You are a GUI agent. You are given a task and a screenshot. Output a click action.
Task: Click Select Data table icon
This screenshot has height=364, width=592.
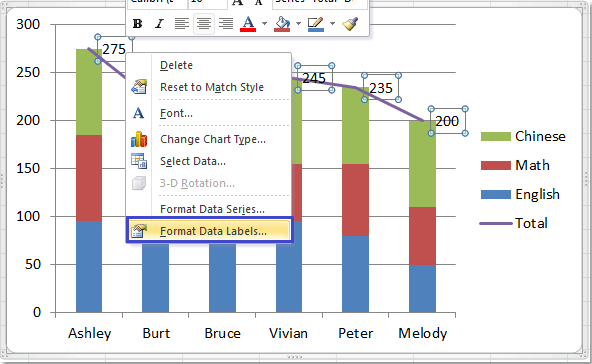[x=139, y=161]
